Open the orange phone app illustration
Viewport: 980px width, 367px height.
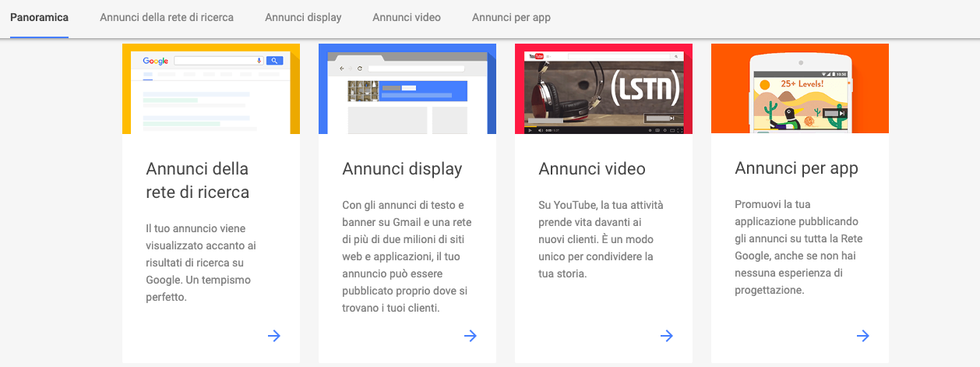pyautogui.click(x=800, y=89)
